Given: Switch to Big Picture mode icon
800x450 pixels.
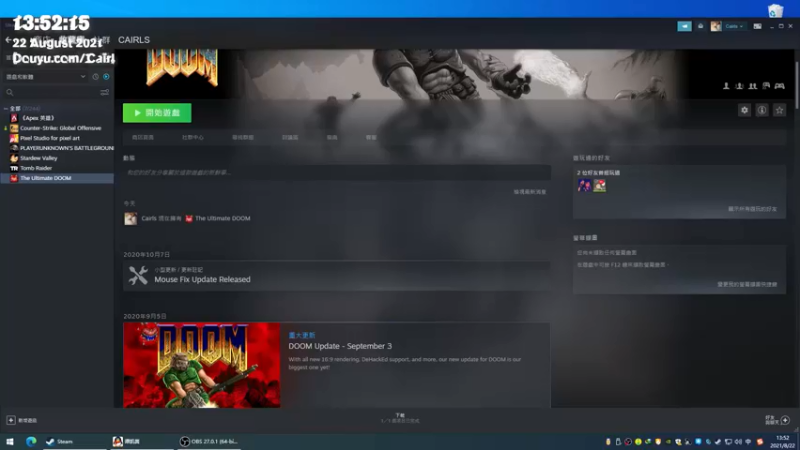Looking at the screenshot, I should pos(758,26).
